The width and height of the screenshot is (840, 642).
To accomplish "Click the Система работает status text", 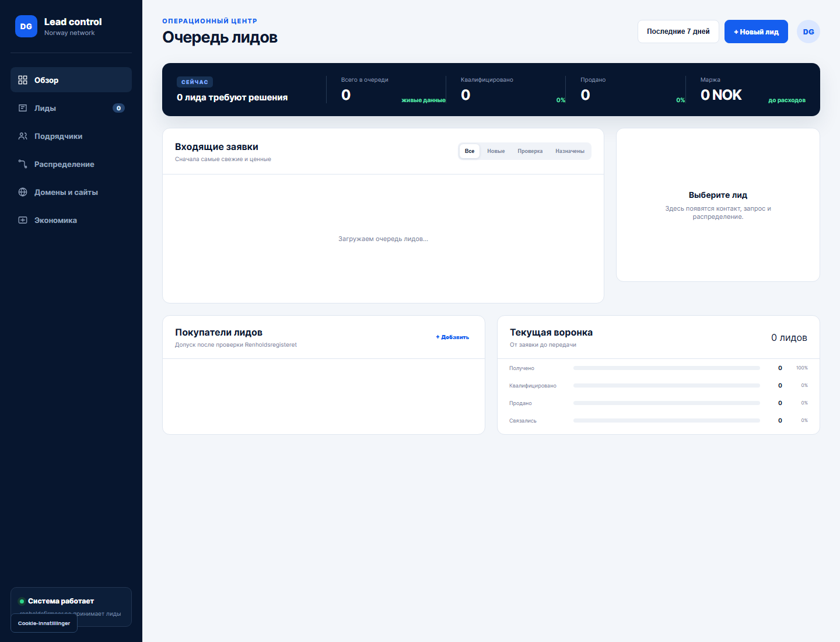I will [x=61, y=601].
